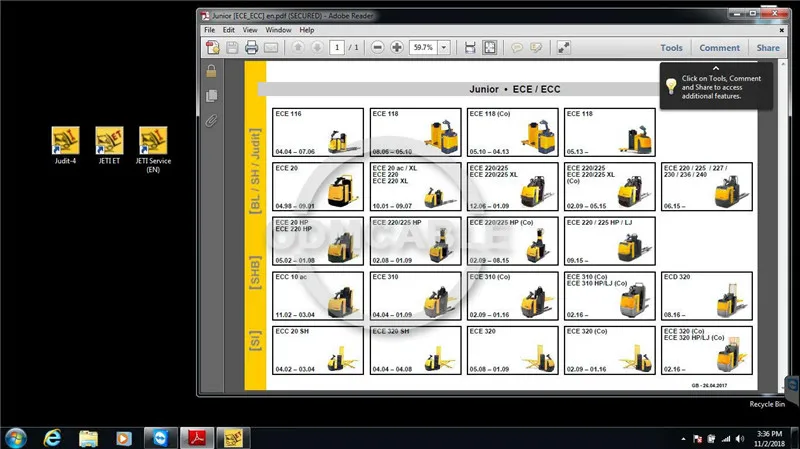The width and height of the screenshot is (800, 449).
Task: Click the document title 'Junior • ECE / ECC'
Action: (x=514, y=89)
